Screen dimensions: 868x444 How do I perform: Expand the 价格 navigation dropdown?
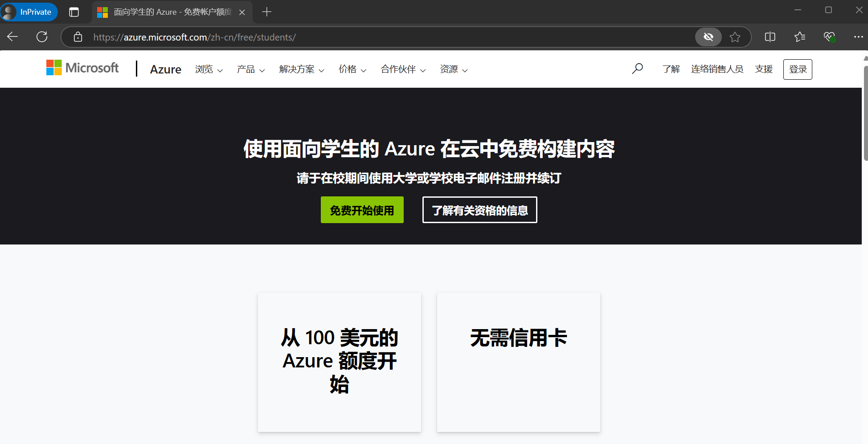(x=352, y=69)
